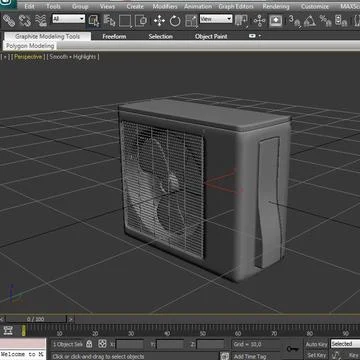Click the X coordinate input field
The image size is (360, 360).
click(x=130, y=344)
